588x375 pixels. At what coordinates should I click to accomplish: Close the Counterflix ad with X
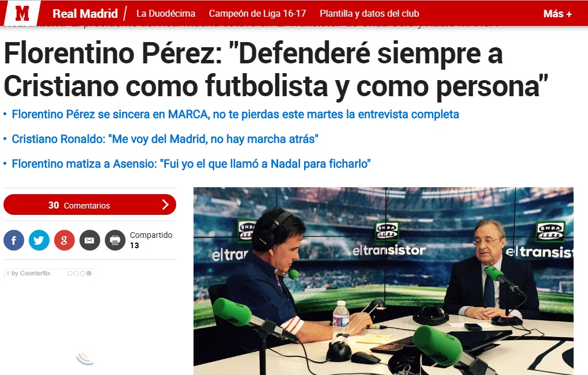8,274
